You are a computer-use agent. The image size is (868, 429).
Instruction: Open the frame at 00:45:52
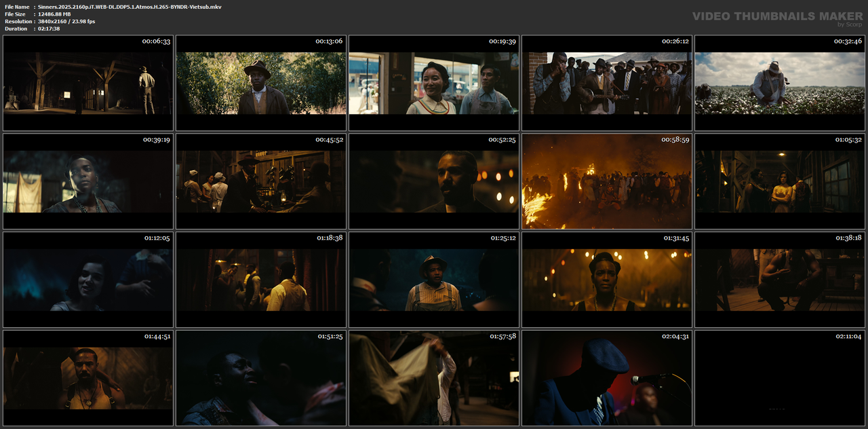(261, 181)
